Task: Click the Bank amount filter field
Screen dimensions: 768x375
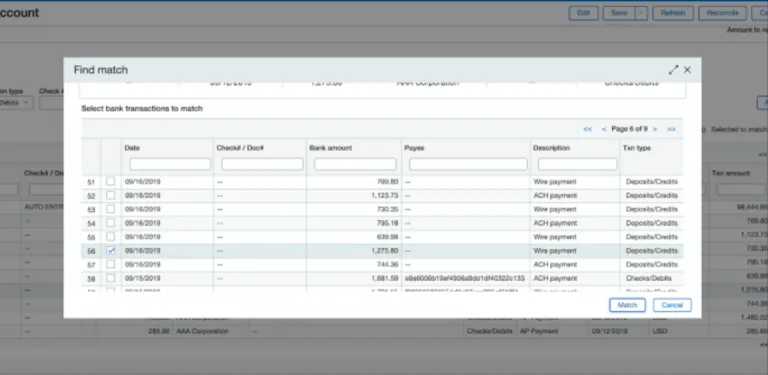Action: point(355,164)
